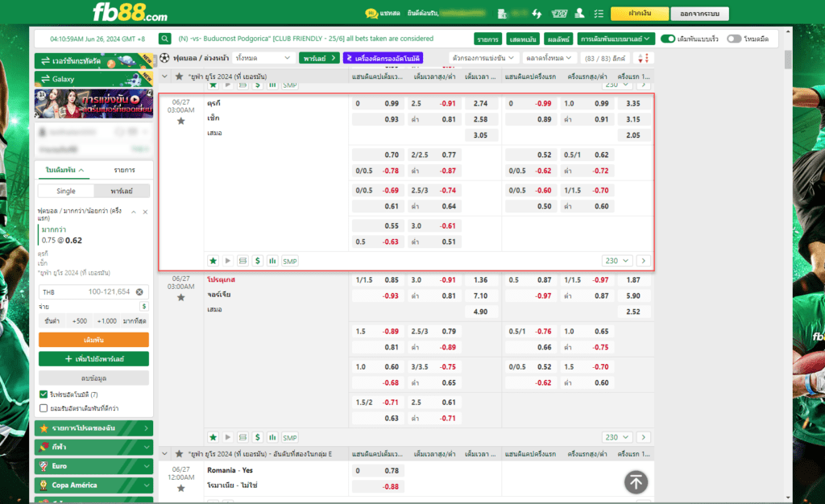Switch to the รายการ tab in bet panel

[x=124, y=170]
